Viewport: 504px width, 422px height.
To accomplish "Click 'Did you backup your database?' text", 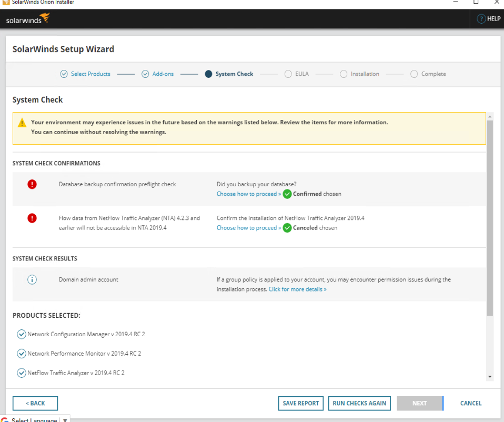I will point(257,185).
